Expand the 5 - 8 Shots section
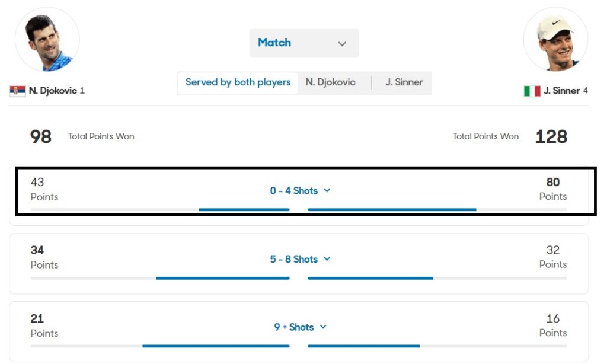 coord(300,259)
